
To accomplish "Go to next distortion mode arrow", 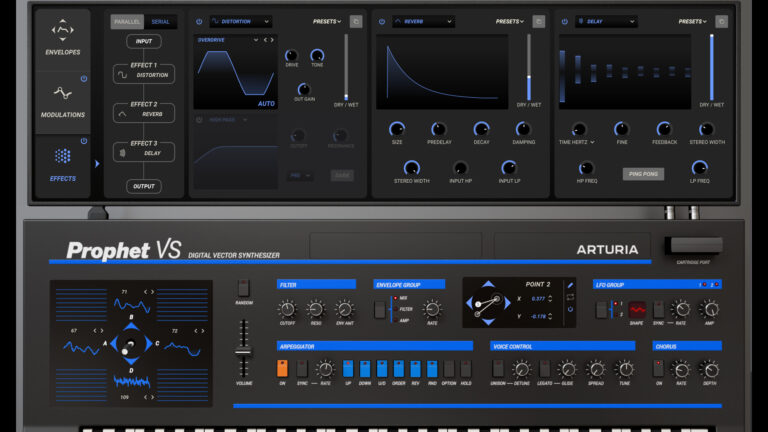I will click(x=272, y=40).
